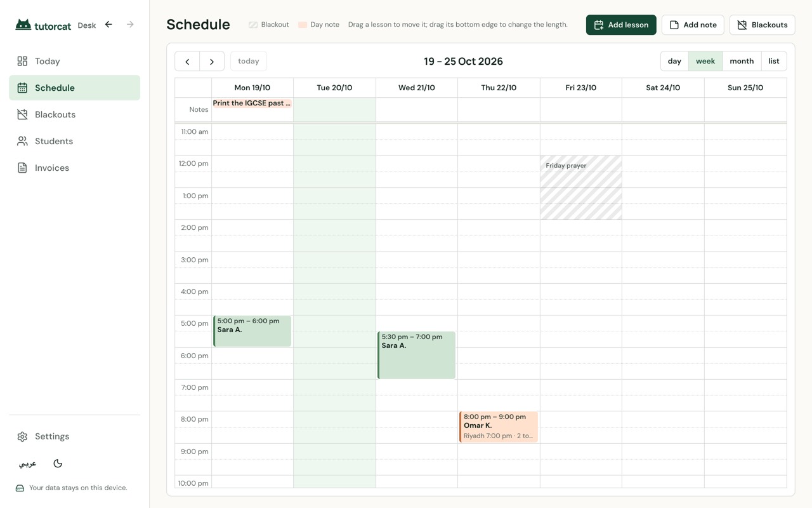
Task: Open Omar K. lesson on Thursday
Action: 499,427
